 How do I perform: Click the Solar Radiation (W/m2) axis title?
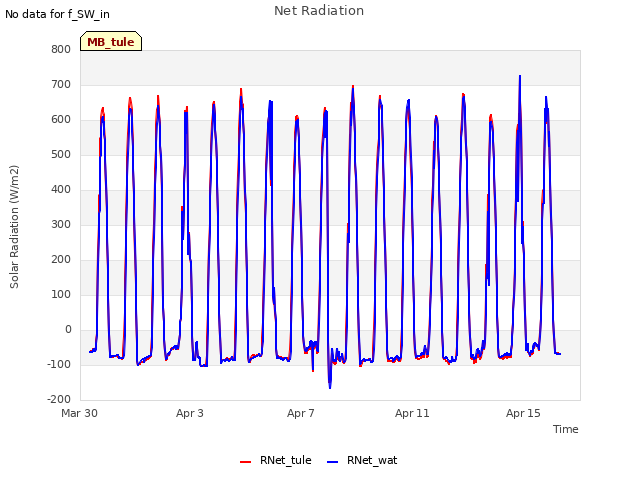pyautogui.click(x=14, y=227)
